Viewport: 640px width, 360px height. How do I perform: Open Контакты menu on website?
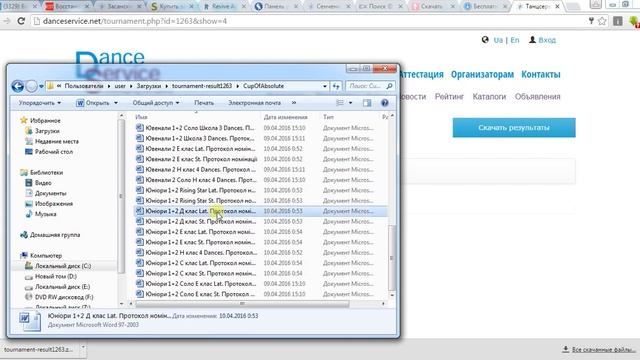pos(540,74)
